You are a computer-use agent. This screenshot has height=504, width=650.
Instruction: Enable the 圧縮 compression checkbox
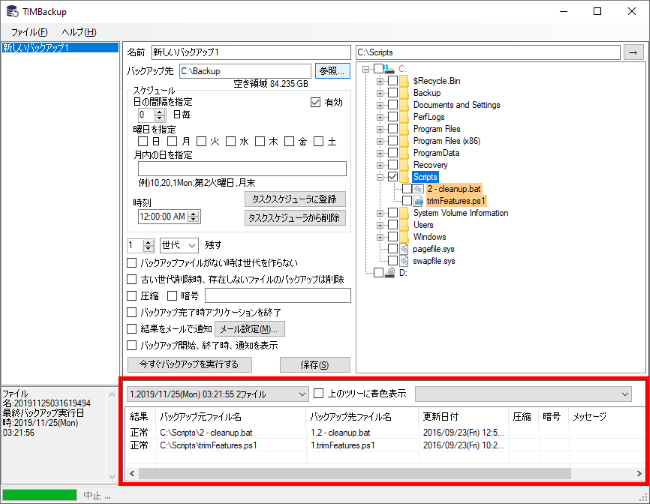point(132,296)
